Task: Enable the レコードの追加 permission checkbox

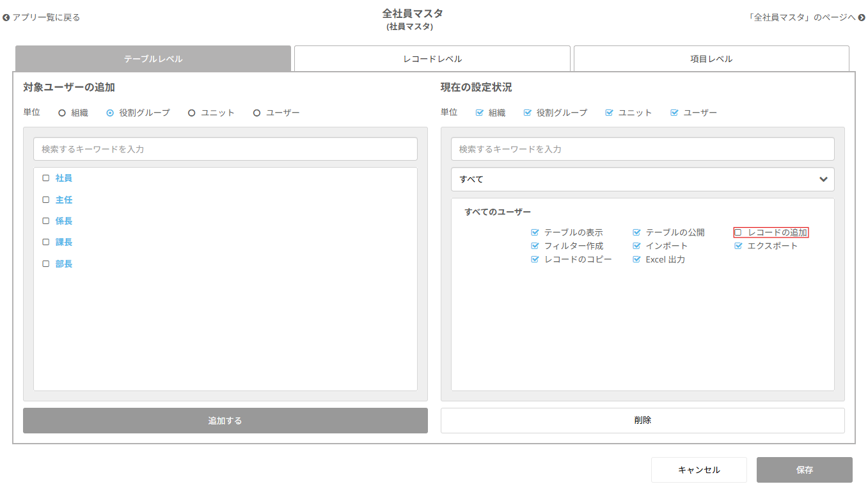Action: click(x=738, y=232)
